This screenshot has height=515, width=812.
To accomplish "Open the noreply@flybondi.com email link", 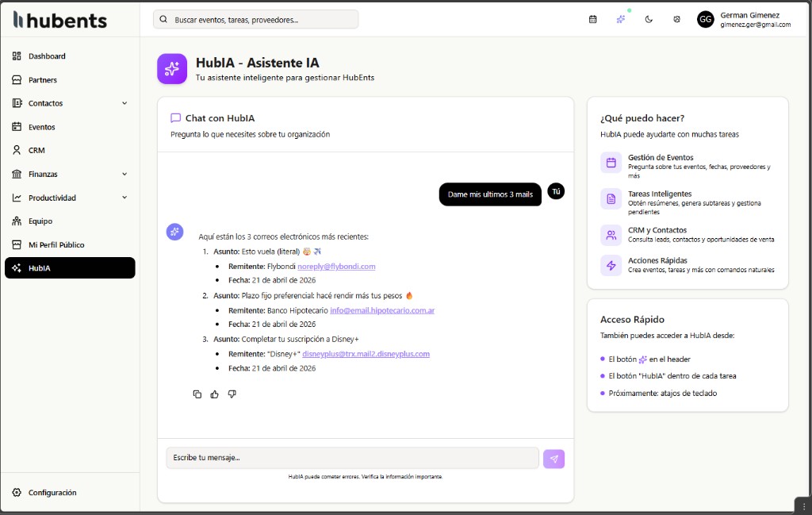I will coord(345,266).
